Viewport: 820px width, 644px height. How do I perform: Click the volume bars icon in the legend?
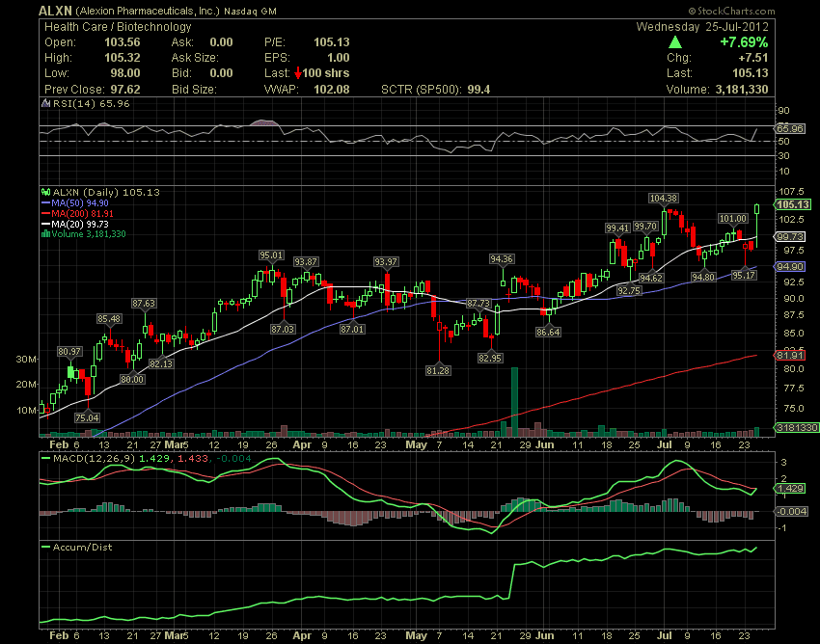pos(45,234)
